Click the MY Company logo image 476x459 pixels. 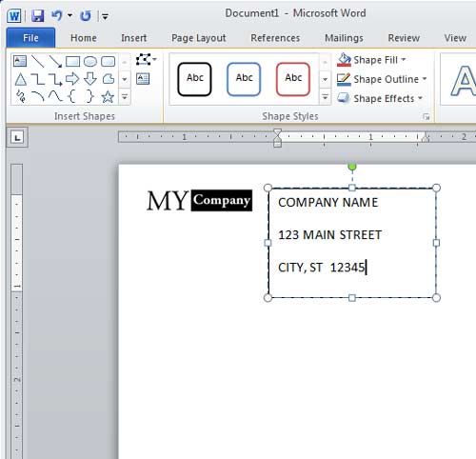(x=199, y=200)
